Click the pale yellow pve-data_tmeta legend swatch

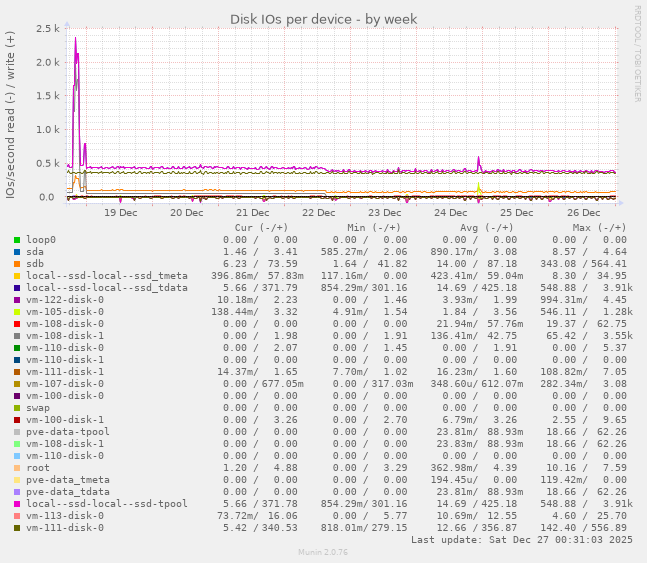point(17,480)
